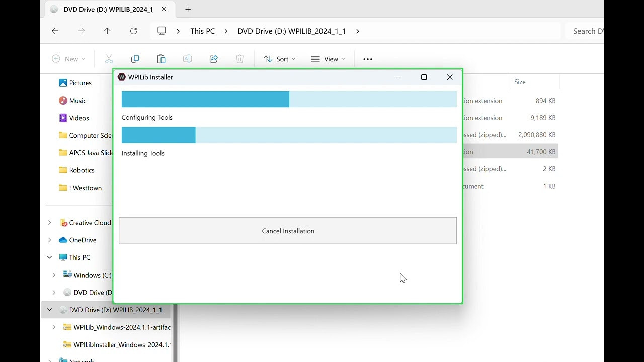Screen dimensions: 644x362
Task: Expand the Creative Cloud tree node
Action: point(49,223)
